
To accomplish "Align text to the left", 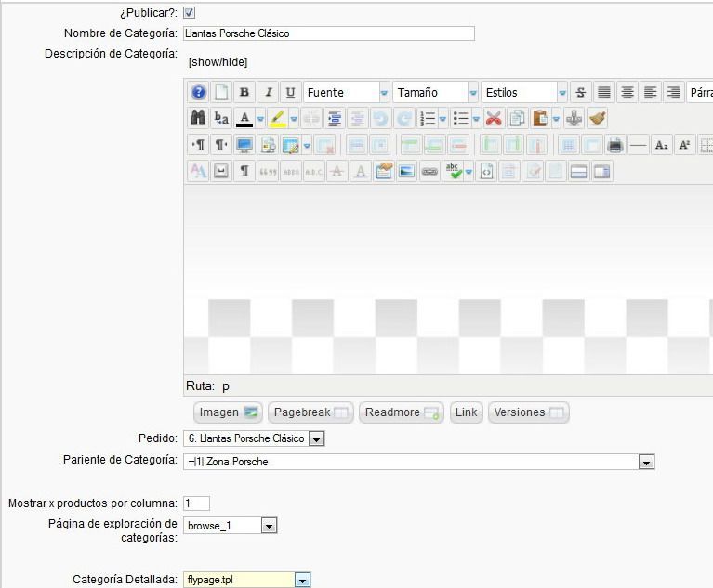I will [x=650, y=92].
